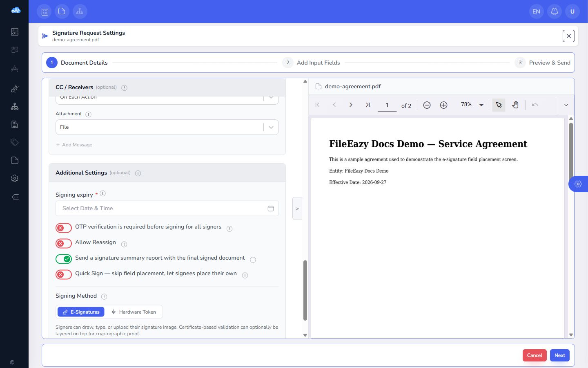This screenshot has width=588, height=368.
Task: Open the zoom percentage dropdown
Action: (x=481, y=105)
